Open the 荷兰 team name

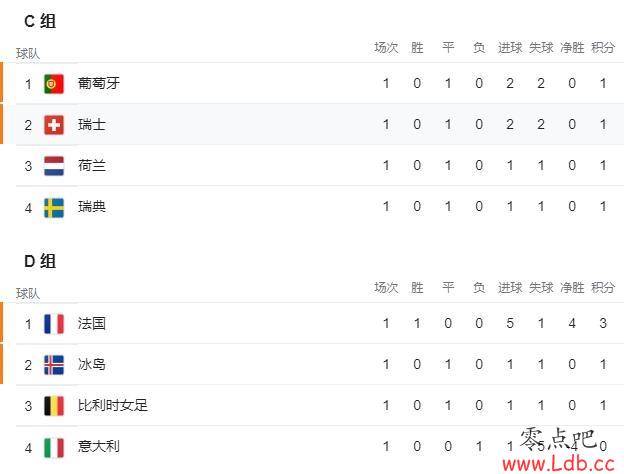pyautogui.click(x=92, y=166)
